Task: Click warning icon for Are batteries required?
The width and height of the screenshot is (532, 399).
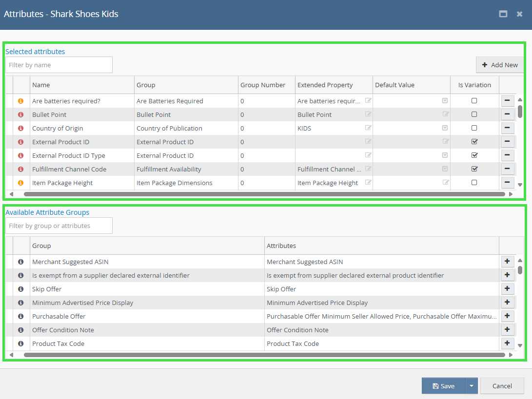Action: [21, 101]
